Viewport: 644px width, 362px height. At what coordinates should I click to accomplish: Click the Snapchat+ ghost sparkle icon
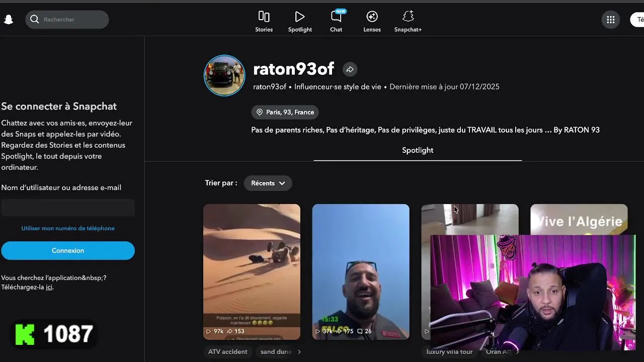click(408, 16)
